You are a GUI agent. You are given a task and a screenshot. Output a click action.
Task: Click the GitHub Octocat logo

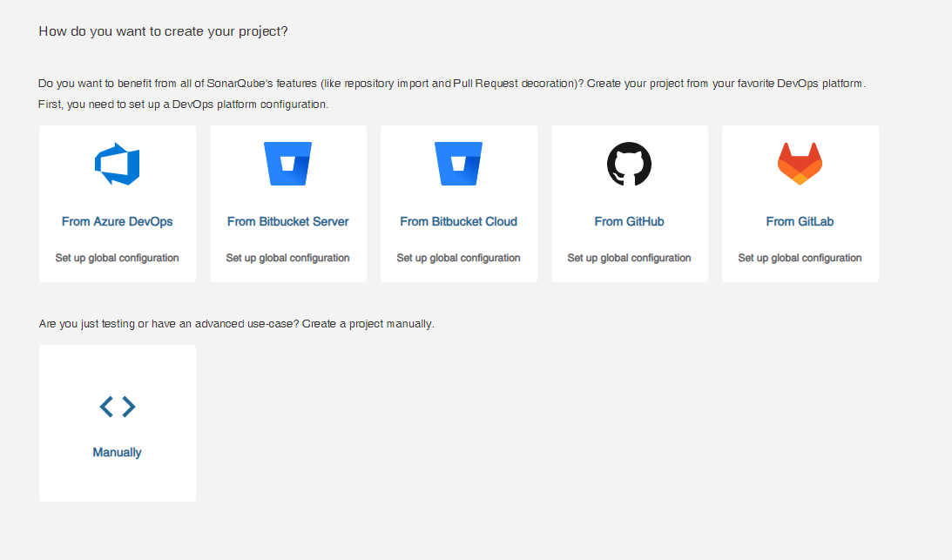629,164
